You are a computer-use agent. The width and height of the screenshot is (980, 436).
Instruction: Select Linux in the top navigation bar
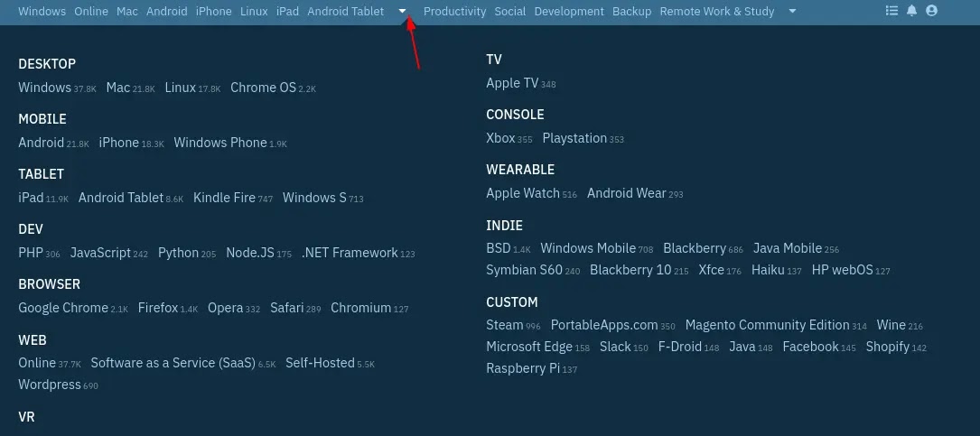point(254,11)
